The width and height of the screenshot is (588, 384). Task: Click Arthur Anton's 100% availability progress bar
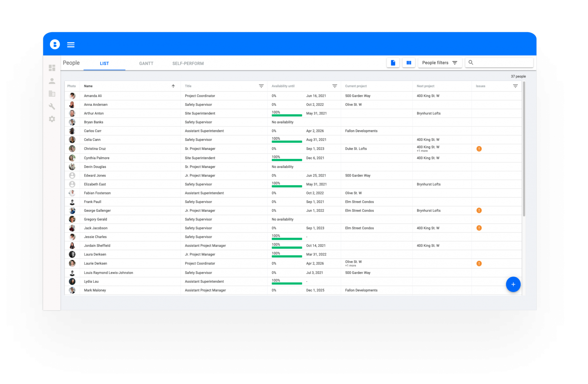pos(287,115)
